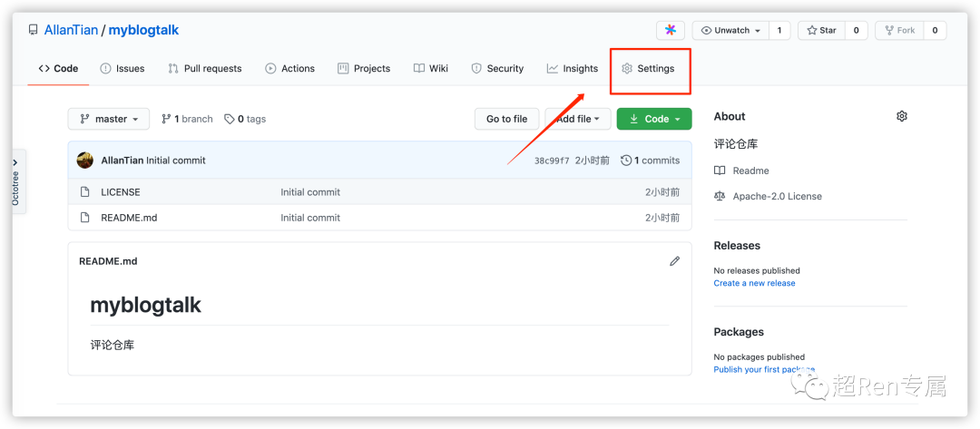
Task: Click the AllanTian avatar in commit row
Action: click(x=85, y=161)
